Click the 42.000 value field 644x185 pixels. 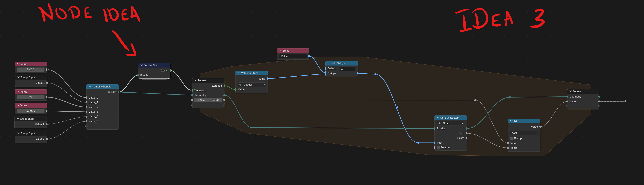click(31, 111)
